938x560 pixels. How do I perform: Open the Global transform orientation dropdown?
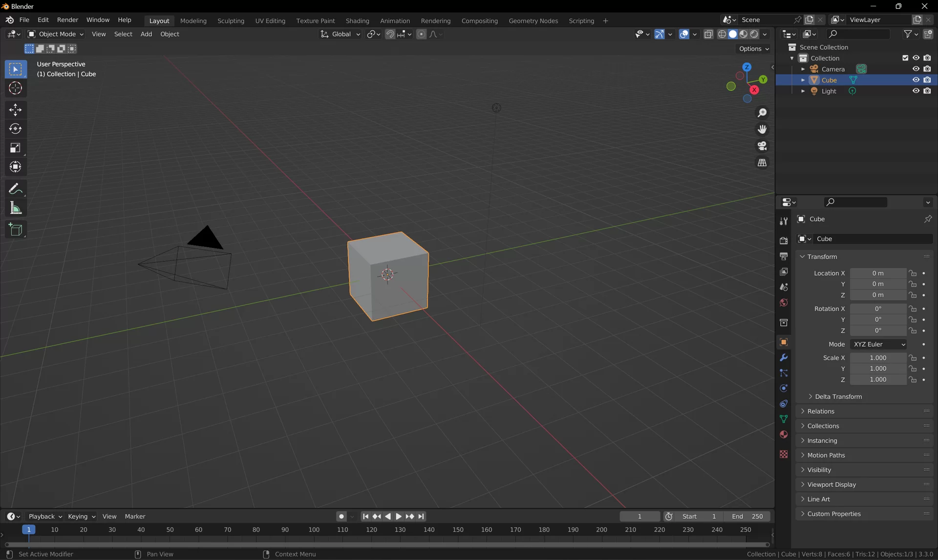pyautogui.click(x=341, y=34)
